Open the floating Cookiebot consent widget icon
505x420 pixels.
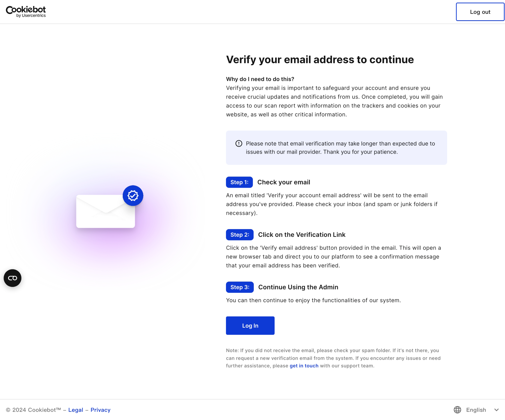(x=12, y=278)
